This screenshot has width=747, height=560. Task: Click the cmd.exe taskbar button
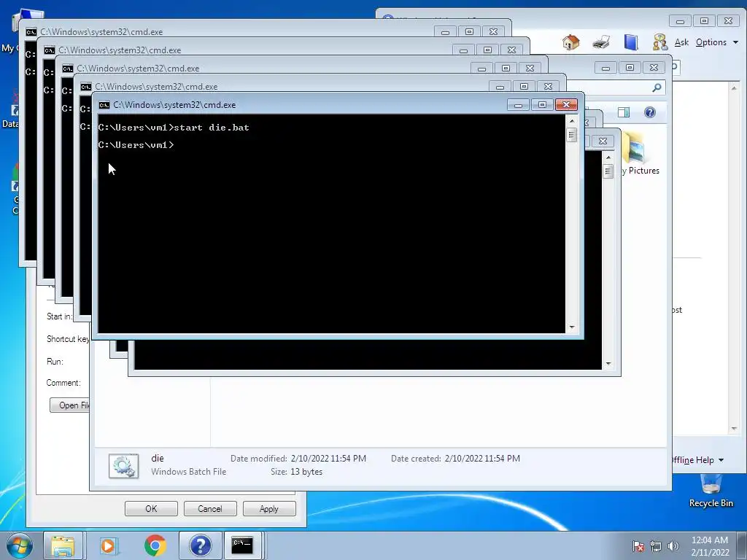click(x=243, y=545)
